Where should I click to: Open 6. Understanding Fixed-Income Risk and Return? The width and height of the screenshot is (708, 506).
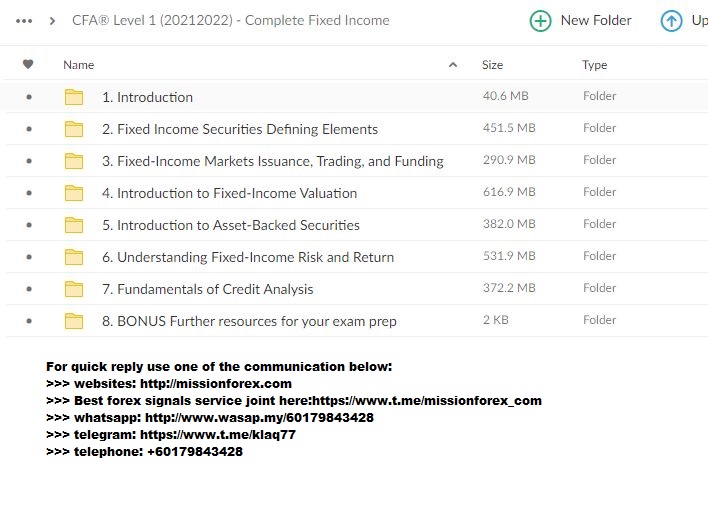pyautogui.click(x=248, y=257)
